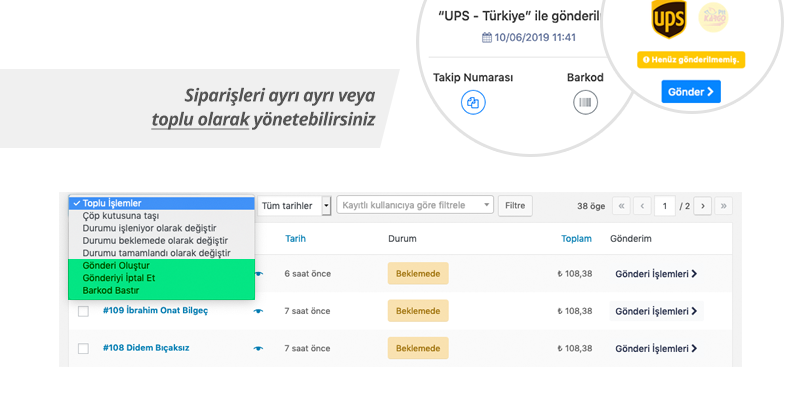The width and height of the screenshot is (800, 400).
Task: Click the PTT Kargo logo
Action: (x=713, y=18)
